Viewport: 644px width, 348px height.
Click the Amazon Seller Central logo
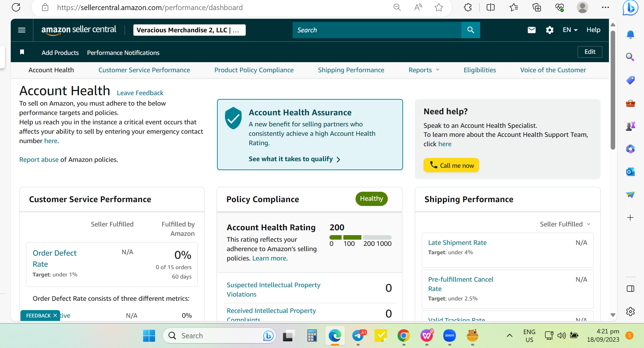click(x=79, y=30)
